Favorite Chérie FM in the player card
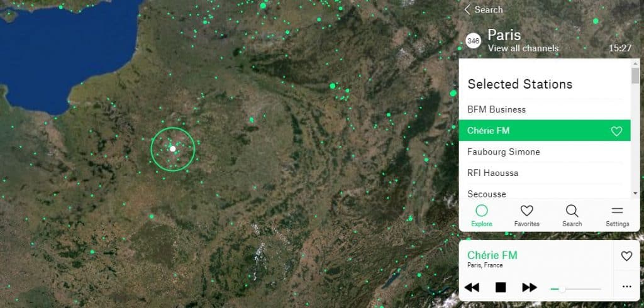644x308 pixels. click(x=626, y=256)
